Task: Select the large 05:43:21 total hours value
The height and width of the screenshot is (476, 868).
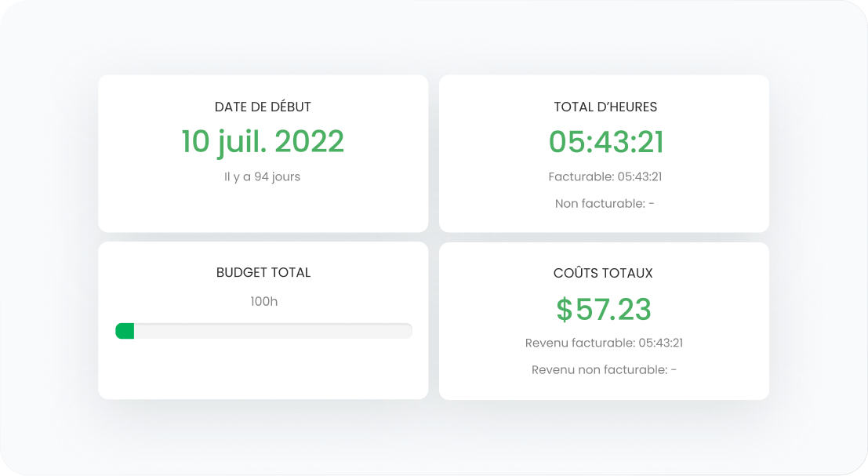Action: pyautogui.click(x=605, y=142)
